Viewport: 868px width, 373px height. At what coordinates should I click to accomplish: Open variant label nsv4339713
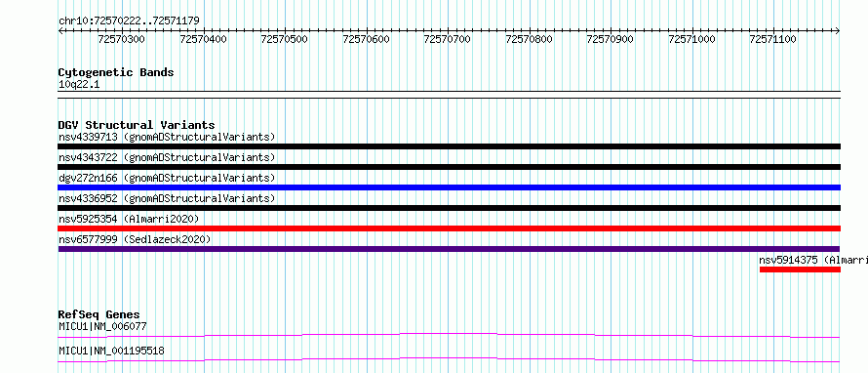coord(167,137)
